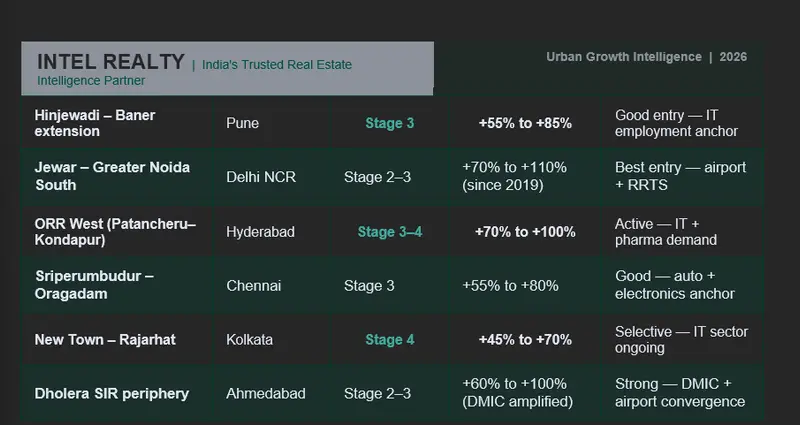Select the +70% to +110% (since 2019) text
The width and height of the screenshot is (800, 425).
coord(514,176)
